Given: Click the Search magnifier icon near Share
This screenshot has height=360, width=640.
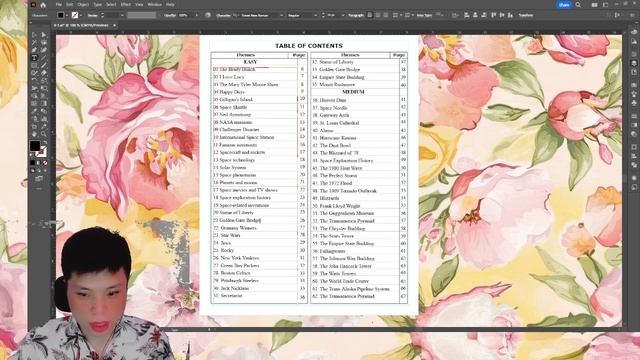Looking at the screenshot, I should pyautogui.click(x=578, y=5).
